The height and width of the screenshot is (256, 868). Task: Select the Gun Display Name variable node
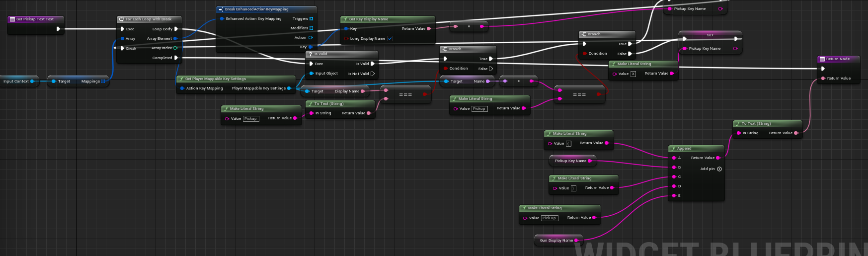click(x=556, y=240)
